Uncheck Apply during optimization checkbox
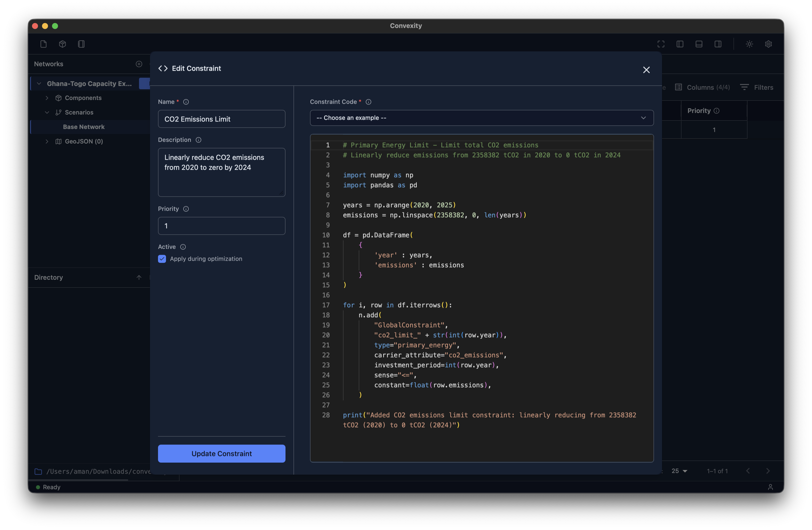Image resolution: width=812 pixels, height=530 pixels. click(x=162, y=259)
